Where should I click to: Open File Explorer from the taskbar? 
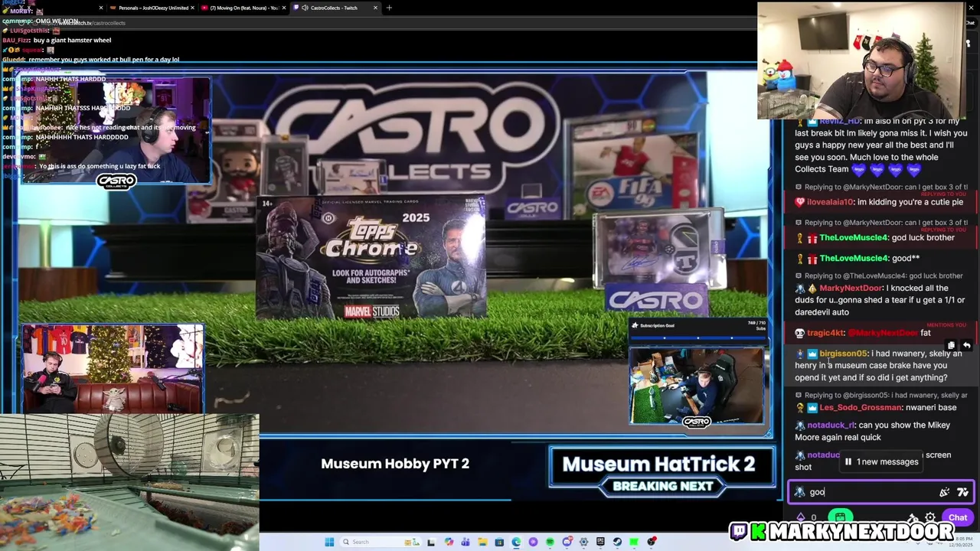point(482,542)
